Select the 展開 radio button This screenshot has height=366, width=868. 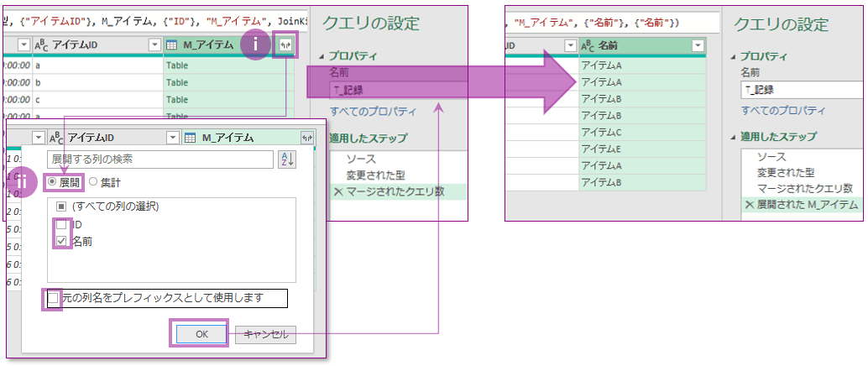point(52,182)
